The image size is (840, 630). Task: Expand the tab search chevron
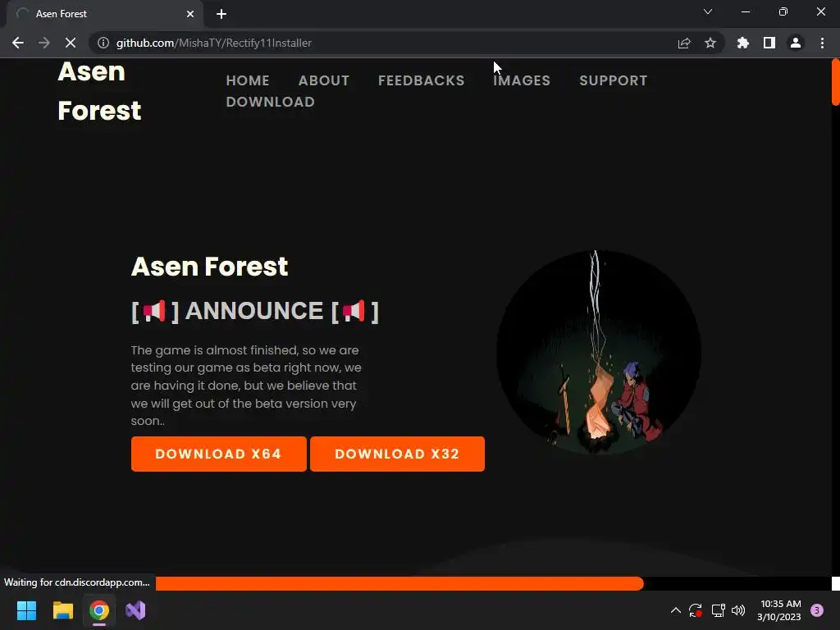pos(708,11)
